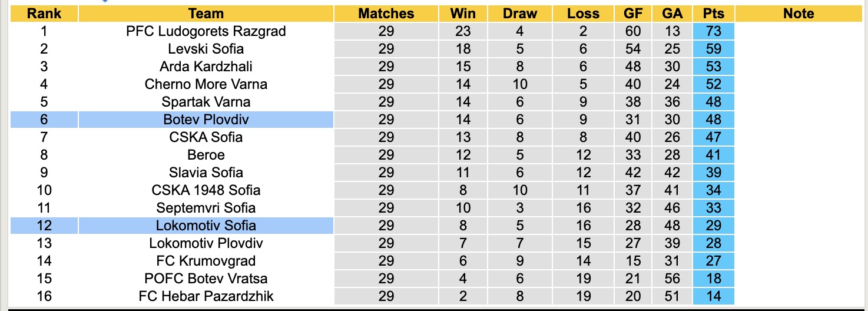
Task: Click the highlighted rank 12 cell
Action: 44,226
